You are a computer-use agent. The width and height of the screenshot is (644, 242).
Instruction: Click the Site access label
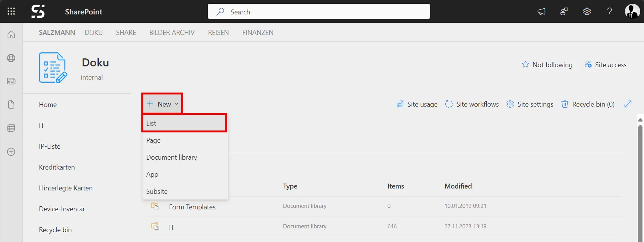click(611, 65)
